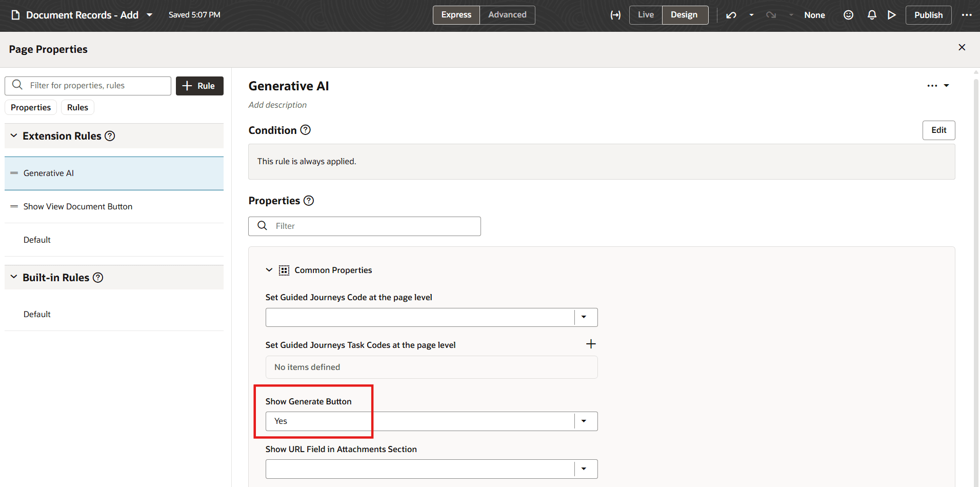Click the Condition help icon
980x487 pixels.
click(x=306, y=130)
